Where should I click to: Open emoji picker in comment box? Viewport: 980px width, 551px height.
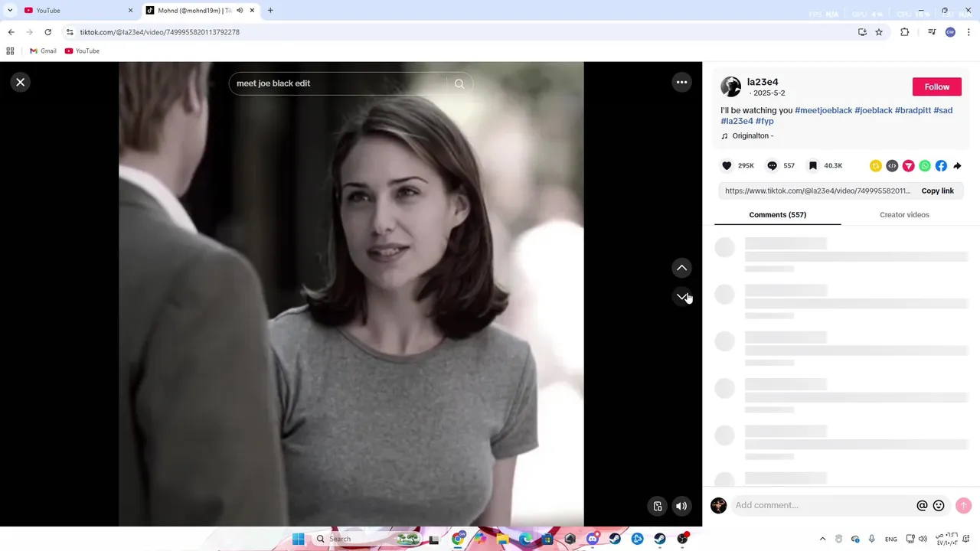[939, 506]
